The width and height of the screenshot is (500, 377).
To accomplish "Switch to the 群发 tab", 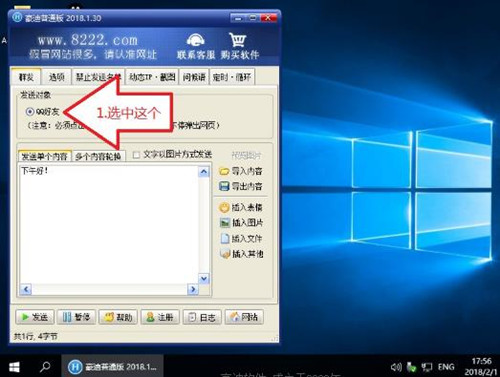I will (x=26, y=77).
